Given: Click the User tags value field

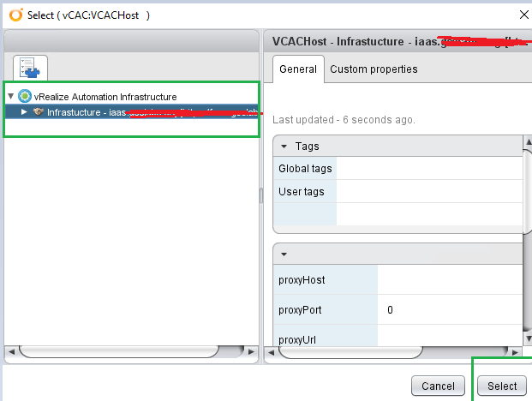Looking at the screenshot, I should tap(428, 191).
